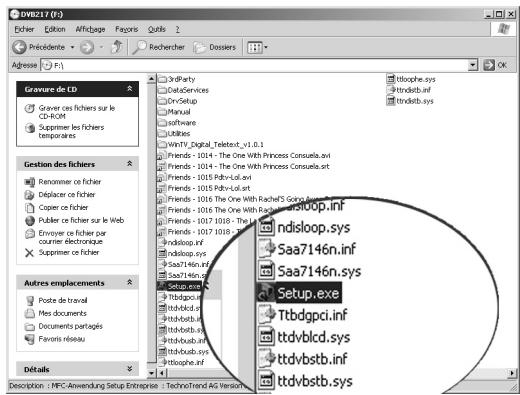
Task: Select ttloophe.sys file icon
Action: 391,79
